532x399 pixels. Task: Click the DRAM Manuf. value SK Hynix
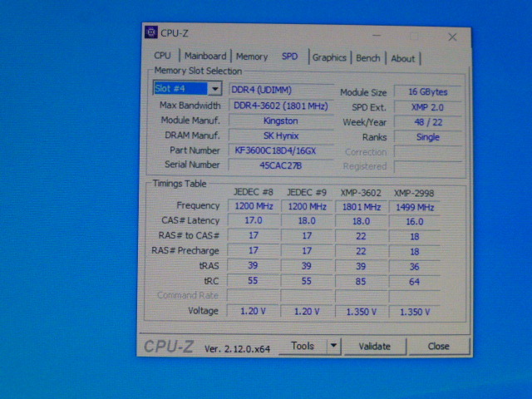(281, 135)
